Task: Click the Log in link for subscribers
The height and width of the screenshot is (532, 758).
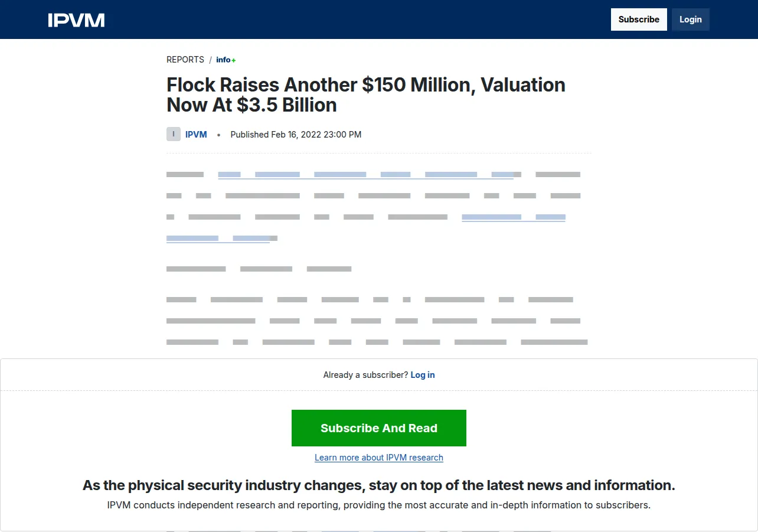Action: click(423, 375)
